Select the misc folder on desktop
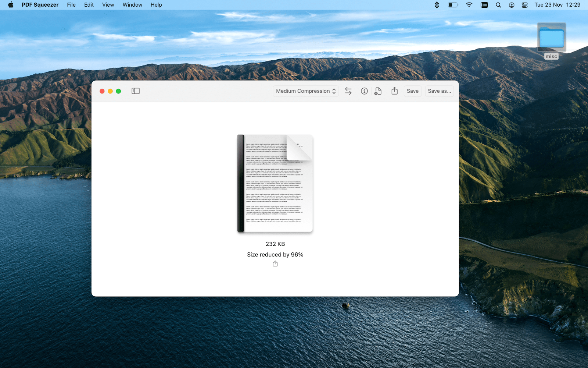 [x=551, y=41]
